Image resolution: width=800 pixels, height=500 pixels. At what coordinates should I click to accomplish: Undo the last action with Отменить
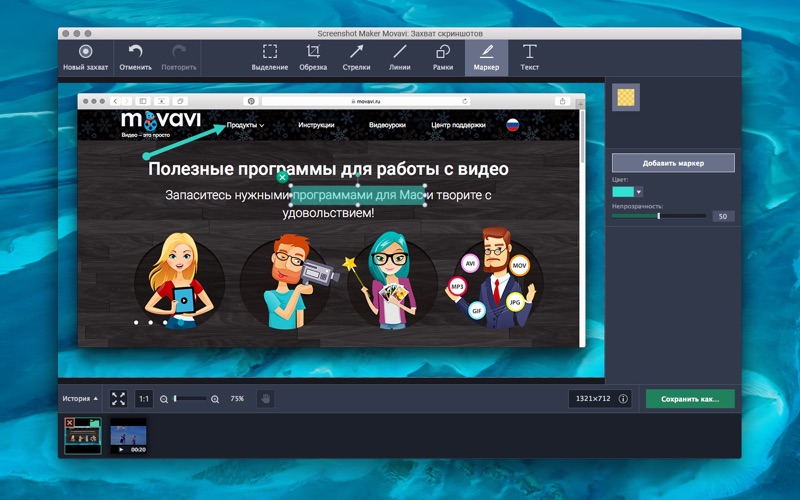click(135, 58)
